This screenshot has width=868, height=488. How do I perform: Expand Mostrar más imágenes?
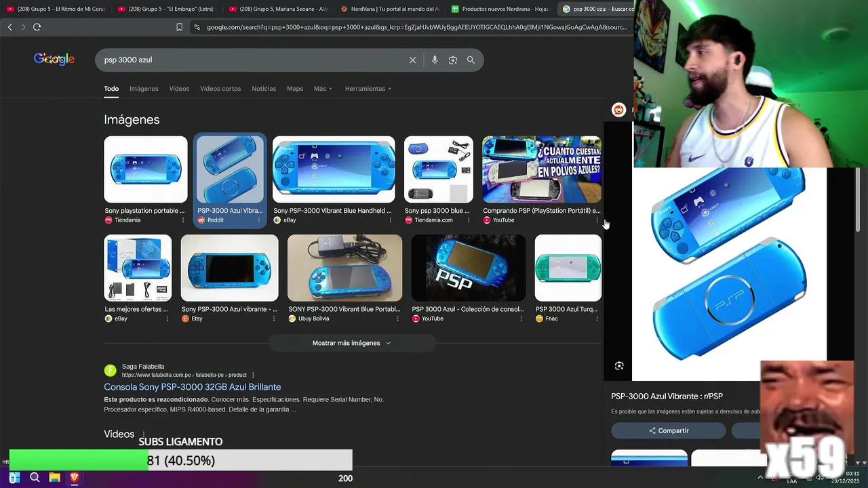pos(351,343)
